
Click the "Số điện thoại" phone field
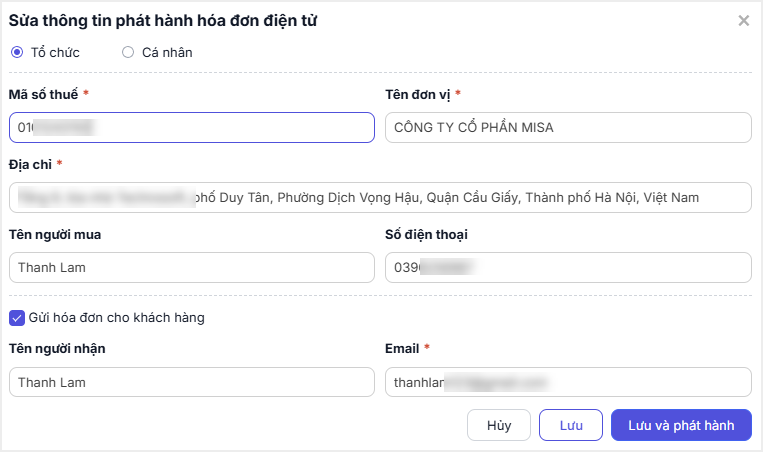[x=567, y=267]
